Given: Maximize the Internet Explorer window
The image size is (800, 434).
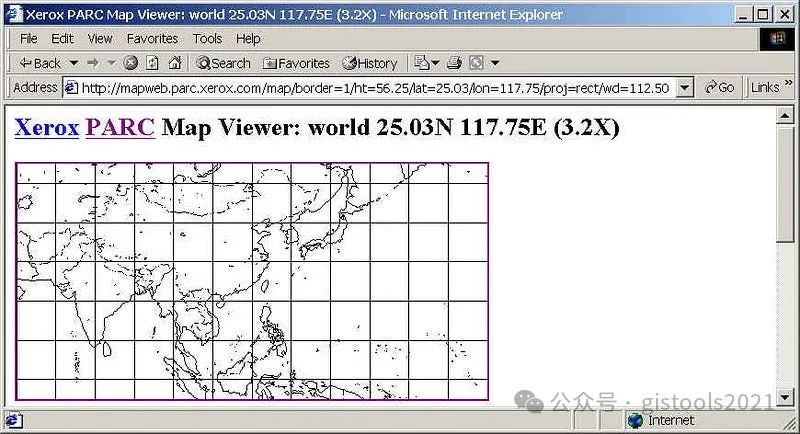Looking at the screenshot, I should pos(763,14).
